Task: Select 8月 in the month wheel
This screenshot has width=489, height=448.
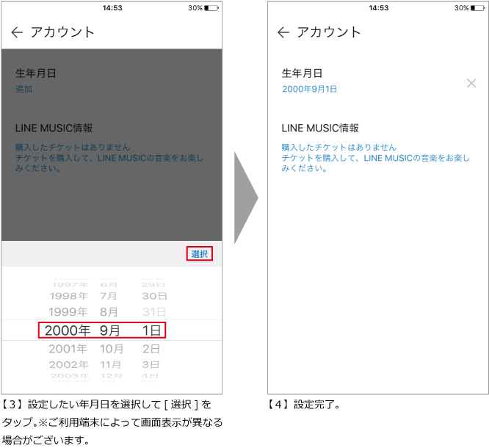Action: [x=109, y=311]
